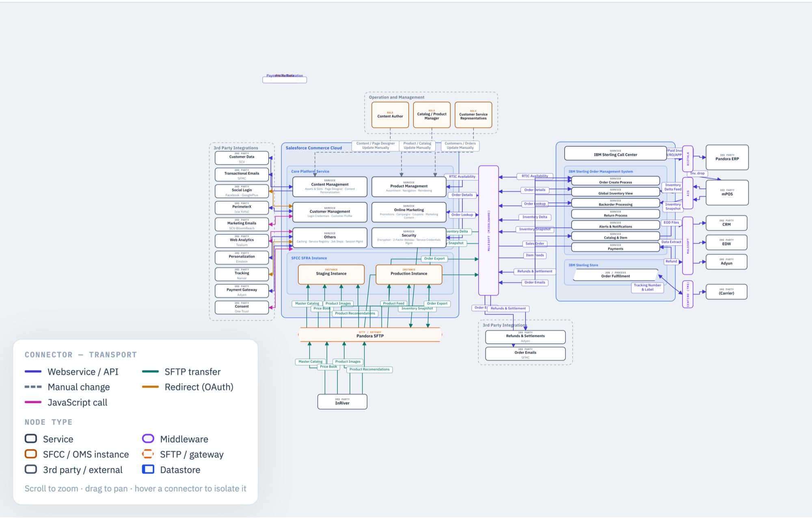The image size is (812, 518).
Task: Click the Content Management service node
Action: [x=330, y=187]
